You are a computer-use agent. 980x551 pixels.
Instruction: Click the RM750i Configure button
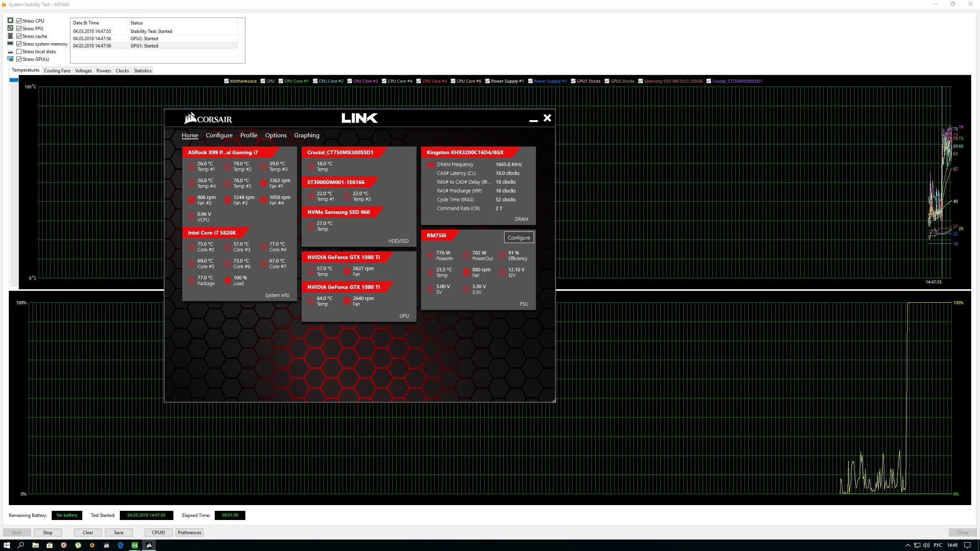point(519,238)
